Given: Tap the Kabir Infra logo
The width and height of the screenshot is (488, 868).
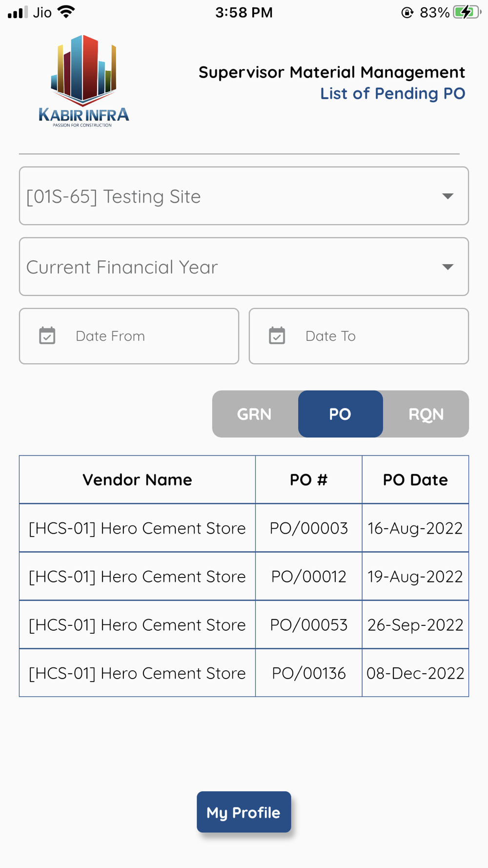Looking at the screenshot, I should (84, 81).
